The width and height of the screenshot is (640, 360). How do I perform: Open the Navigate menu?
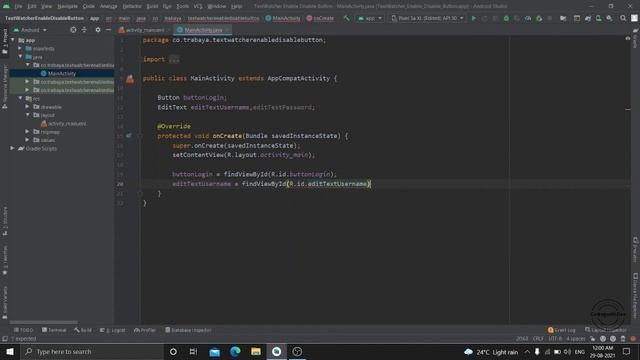point(67,6)
